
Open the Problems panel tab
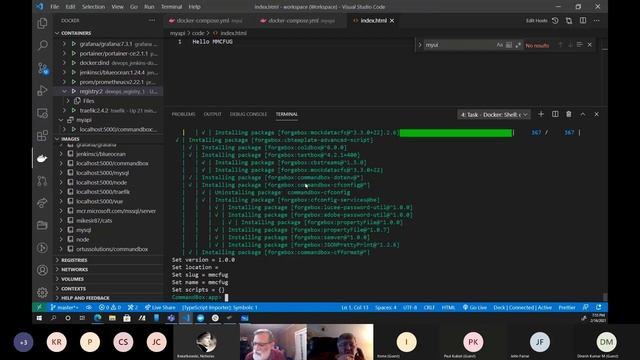click(183, 114)
